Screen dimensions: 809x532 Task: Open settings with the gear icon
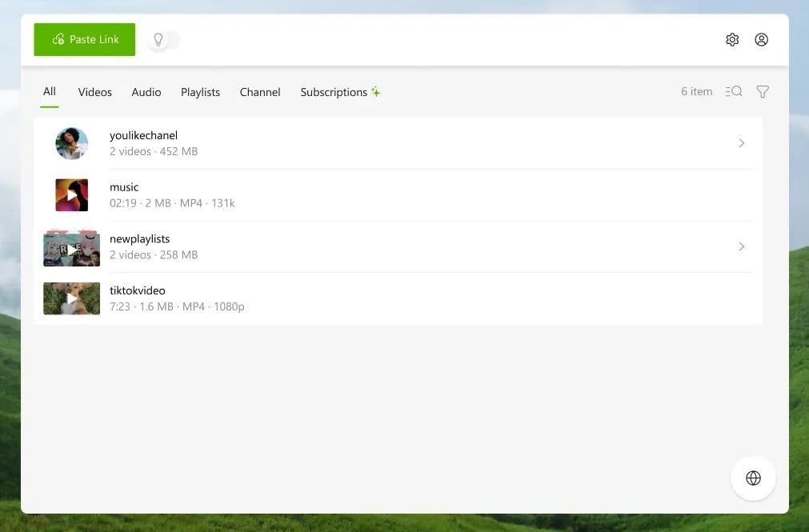tap(732, 39)
